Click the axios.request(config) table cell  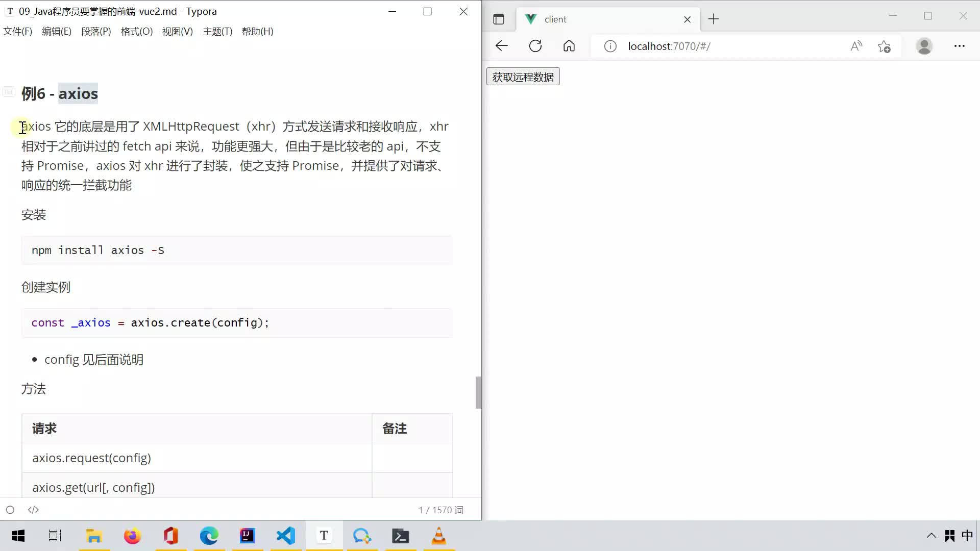pyautogui.click(x=197, y=459)
